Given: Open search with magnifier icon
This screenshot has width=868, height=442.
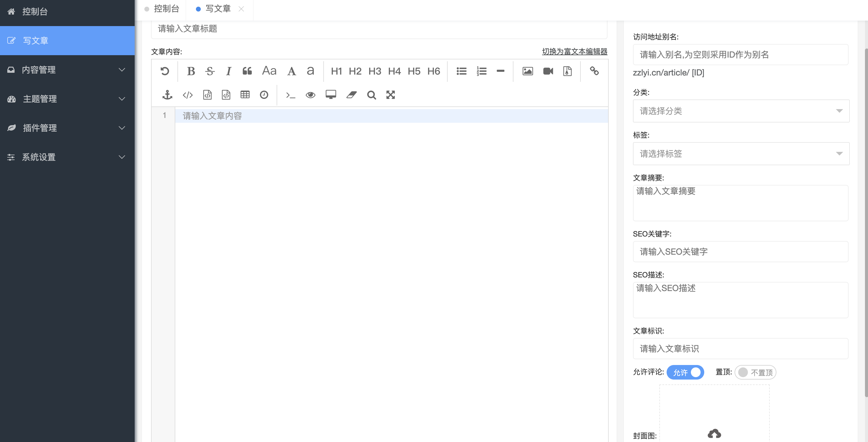Looking at the screenshot, I should (x=371, y=95).
